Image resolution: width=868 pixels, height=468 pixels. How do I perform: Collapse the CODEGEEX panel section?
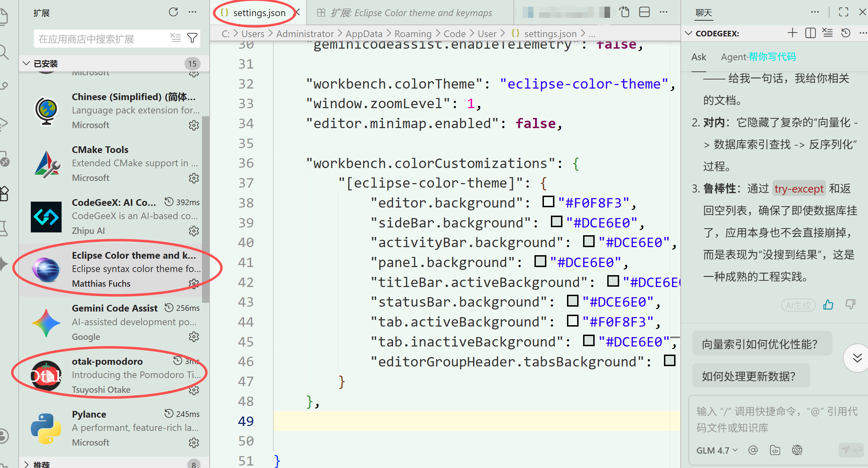pyautogui.click(x=688, y=33)
